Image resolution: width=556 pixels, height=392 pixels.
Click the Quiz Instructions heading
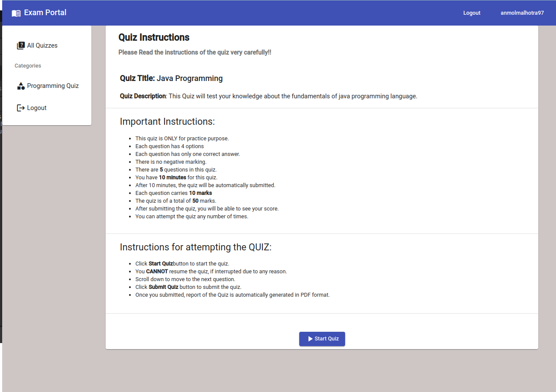tap(154, 37)
